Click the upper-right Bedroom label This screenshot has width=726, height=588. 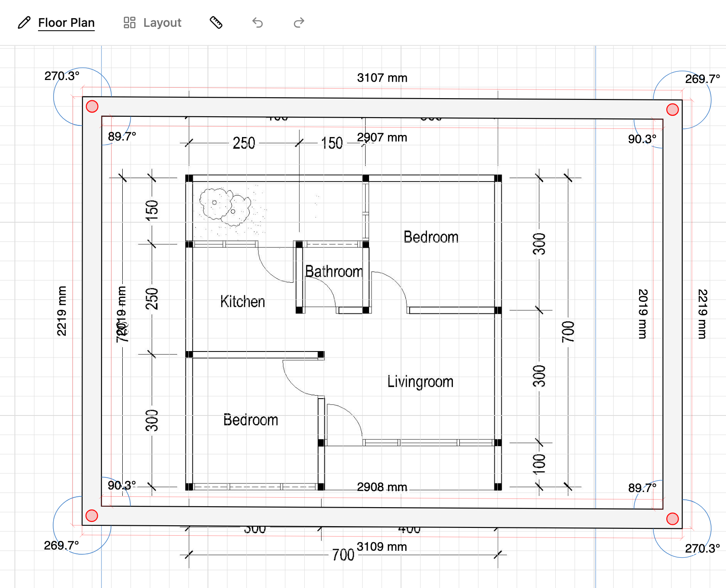[x=431, y=237]
